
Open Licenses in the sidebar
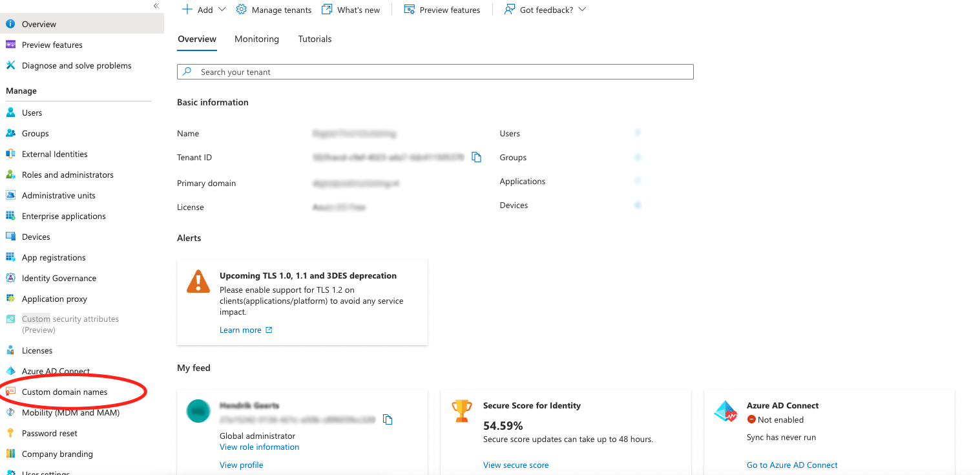(x=37, y=350)
